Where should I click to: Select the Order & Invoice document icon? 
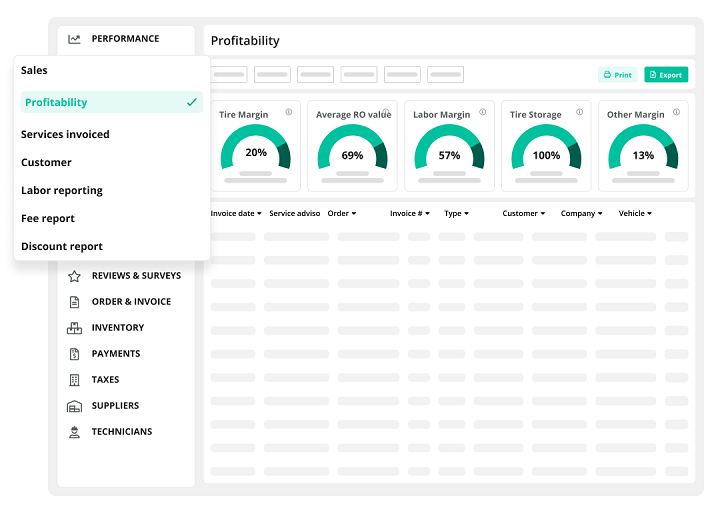74,302
